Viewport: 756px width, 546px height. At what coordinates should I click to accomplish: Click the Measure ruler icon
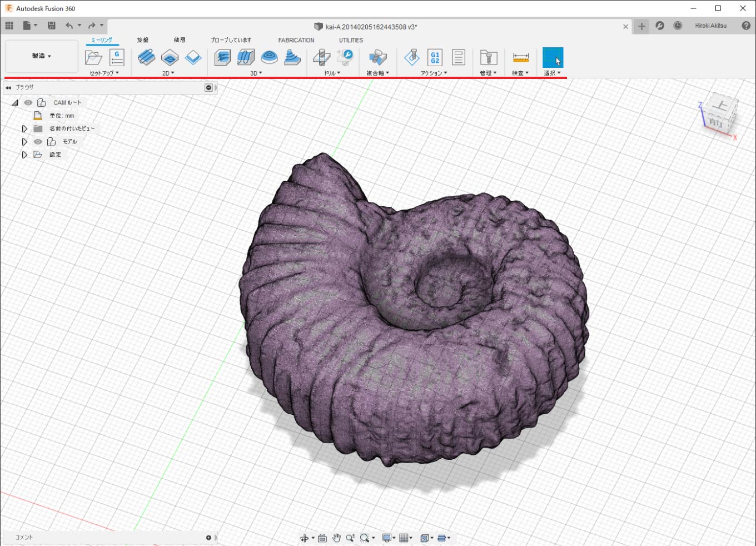tap(520, 57)
